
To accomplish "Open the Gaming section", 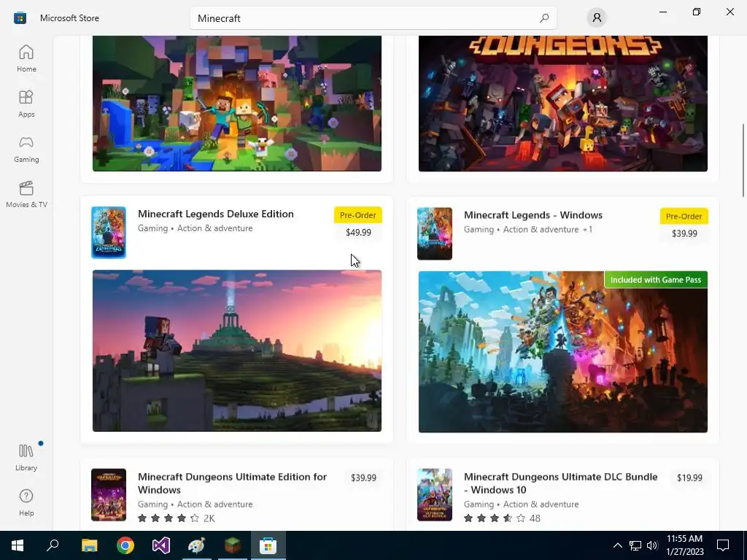I will [26, 149].
